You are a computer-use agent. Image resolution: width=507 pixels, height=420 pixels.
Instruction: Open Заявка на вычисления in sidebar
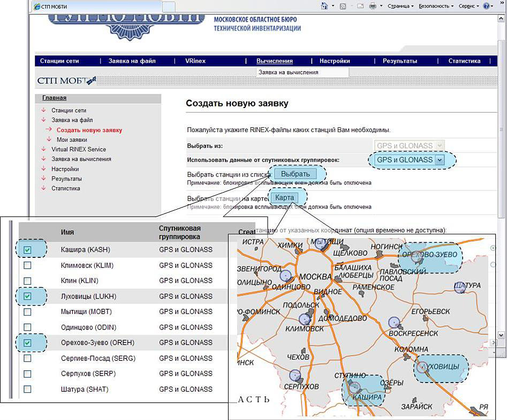pyautogui.click(x=81, y=159)
